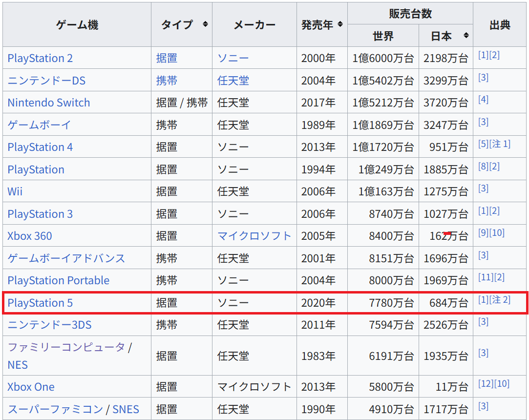Image resolution: width=529 pixels, height=420 pixels.
Task: Select the 5800万台 world sales cell
Action: coord(383,387)
